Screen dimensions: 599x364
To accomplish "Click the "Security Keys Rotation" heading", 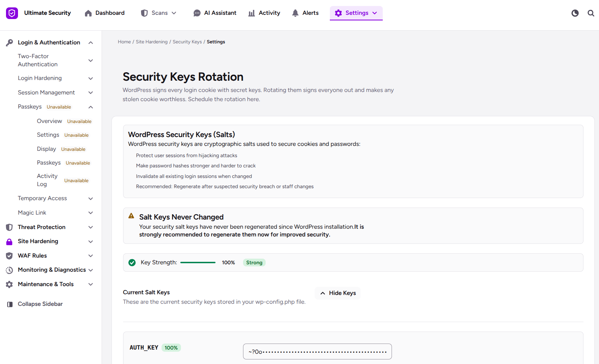I will coord(183,77).
